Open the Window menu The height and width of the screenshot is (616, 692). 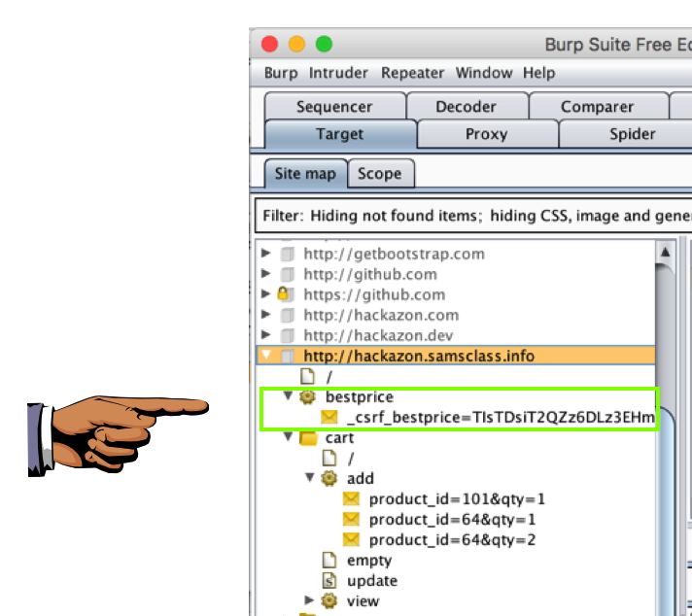coord(484,73)
